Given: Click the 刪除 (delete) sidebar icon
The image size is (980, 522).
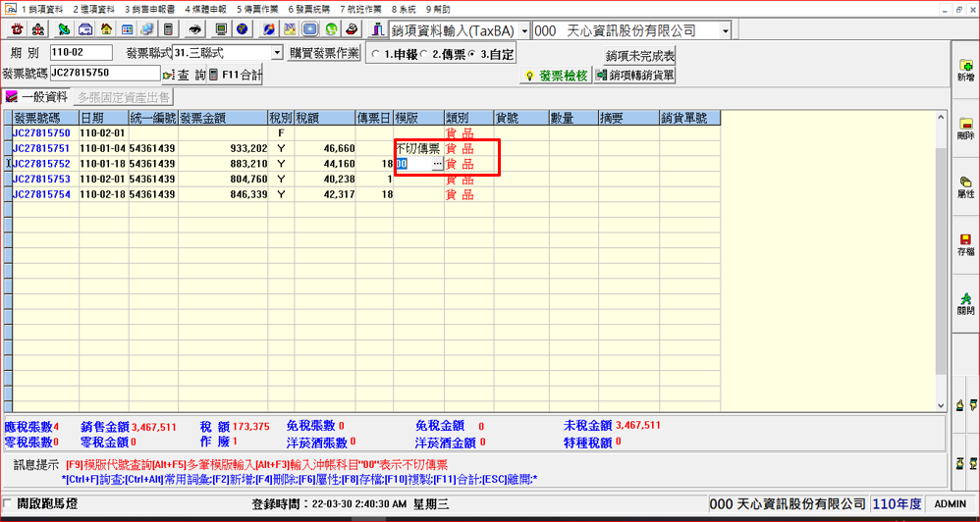Looking at the screenshot, I should (x=965, y=130).
